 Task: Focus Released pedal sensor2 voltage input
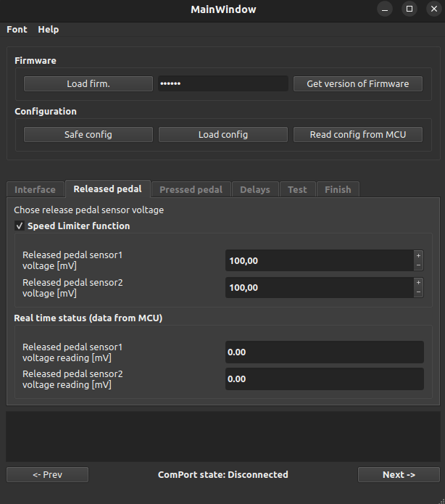319,288
